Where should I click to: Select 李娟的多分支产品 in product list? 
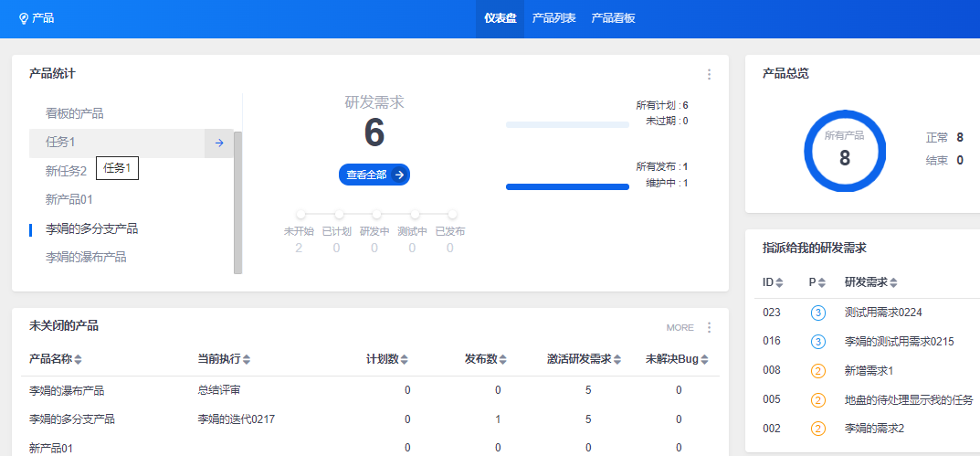(x=91, y=228)
